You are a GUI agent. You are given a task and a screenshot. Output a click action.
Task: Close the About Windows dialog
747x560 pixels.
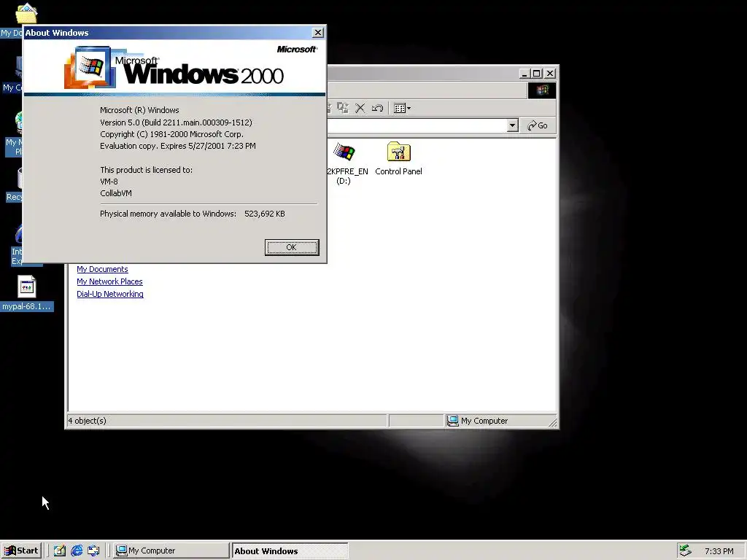(318, 32)
